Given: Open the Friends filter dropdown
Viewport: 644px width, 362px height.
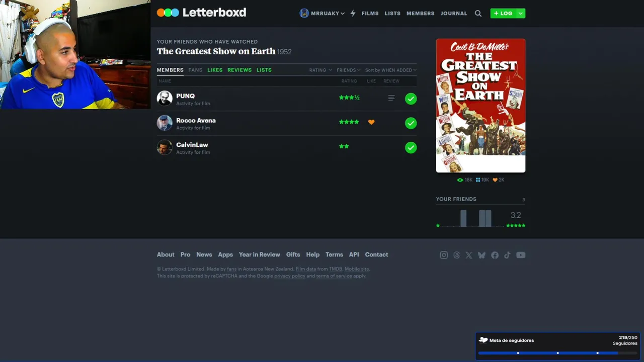Looking at the screenshot, I should tap(349, 70).
